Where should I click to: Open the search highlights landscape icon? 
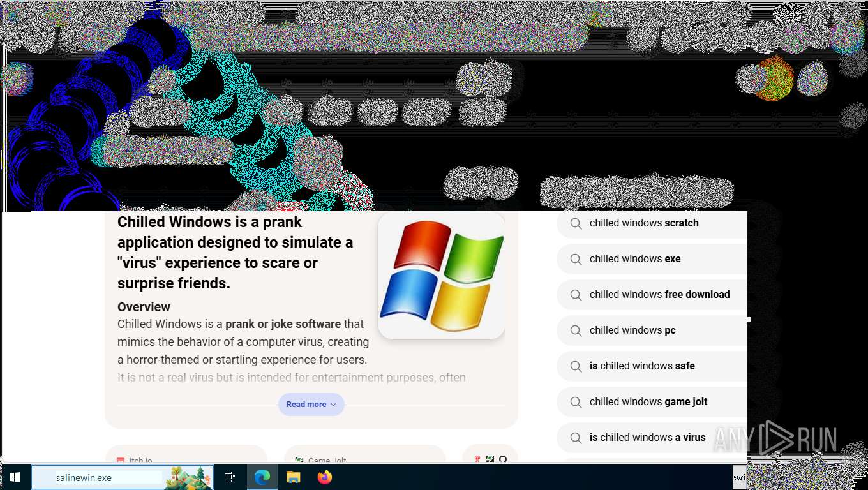click(x=189, y=477)
